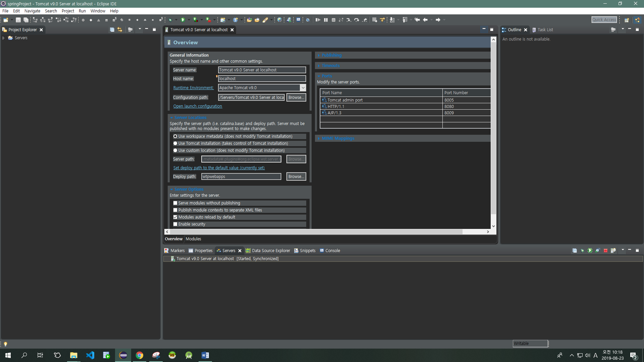
Task: Enable Serve modules without publishing
Action: (x=175, y=203)
